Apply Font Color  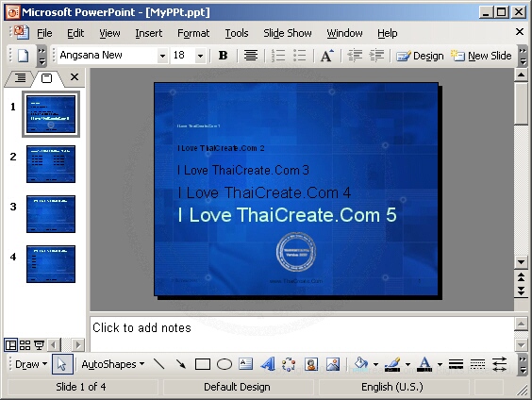point(424,364)
